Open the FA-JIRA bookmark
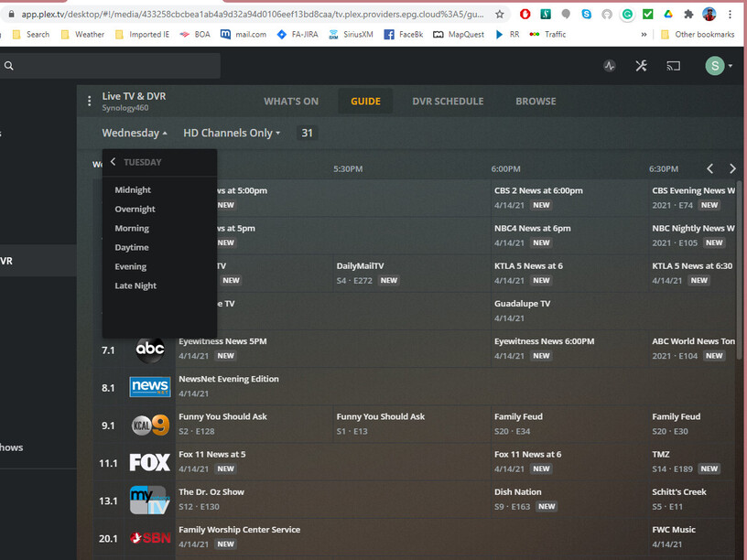 point(298,34)
